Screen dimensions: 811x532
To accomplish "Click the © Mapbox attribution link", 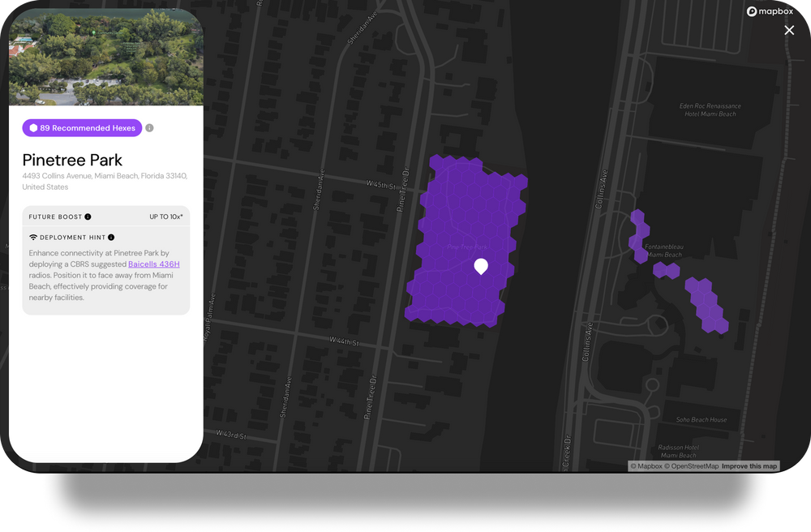I will click(x=647, y=466).
